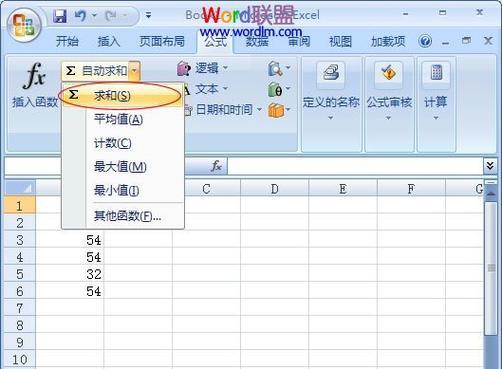The width and height of the screenshot is (502, 369).
Task: Click the vertical scrollbar thumb
Action: point(491,267)
